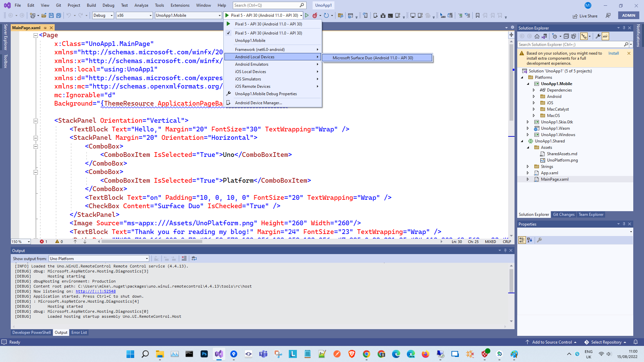The height and width of the screenshot is (362, 644).
Task: Click the Git Changes tab icon
Action: coord(564,214)
